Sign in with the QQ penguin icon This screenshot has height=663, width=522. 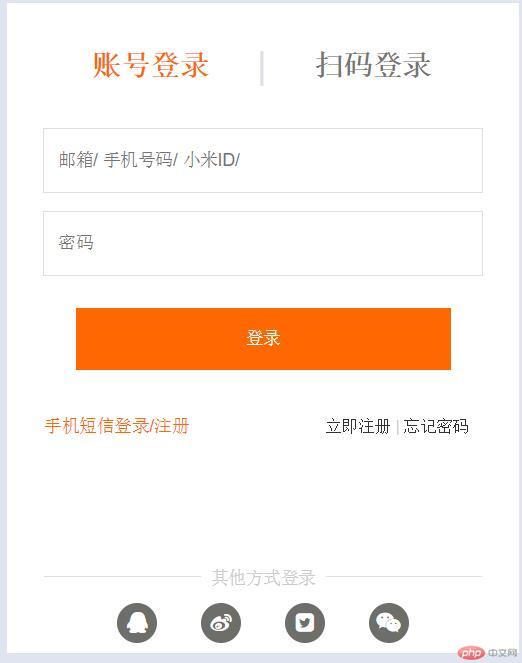point(137,623)
